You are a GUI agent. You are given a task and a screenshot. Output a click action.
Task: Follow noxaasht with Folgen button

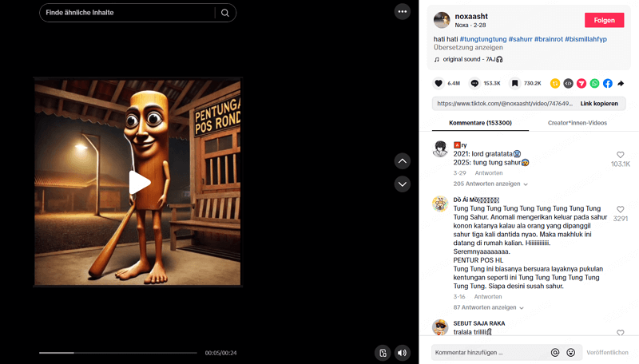[604, 20]
